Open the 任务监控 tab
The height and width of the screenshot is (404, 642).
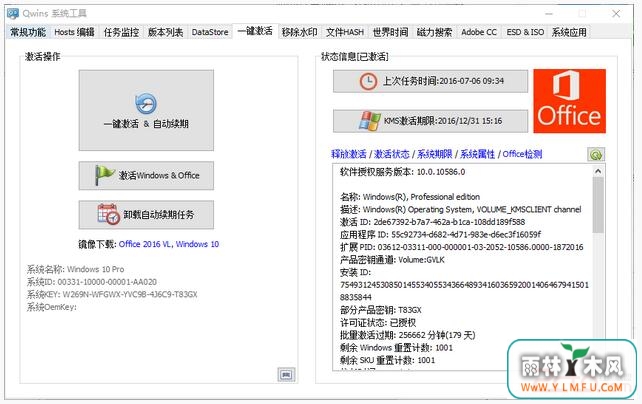121,32
